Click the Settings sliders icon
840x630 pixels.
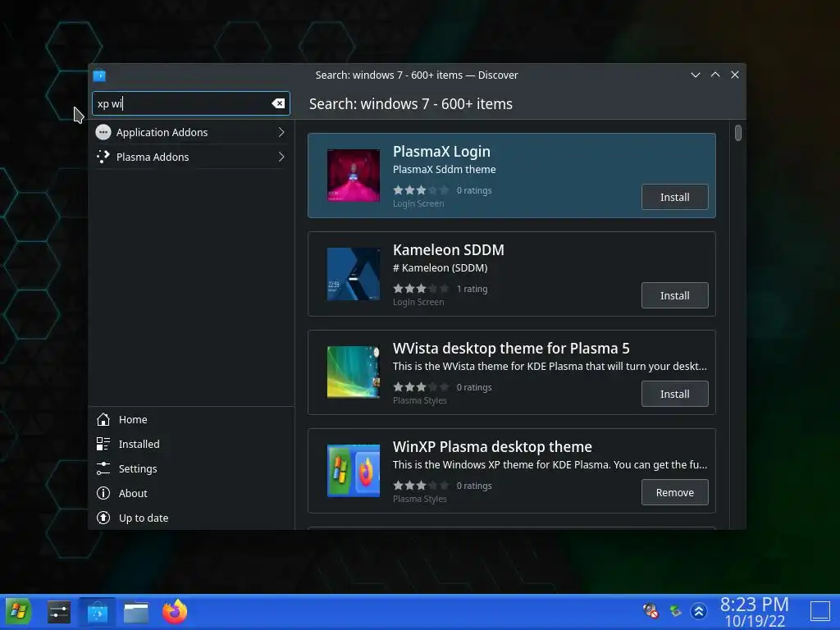[103, 468]
